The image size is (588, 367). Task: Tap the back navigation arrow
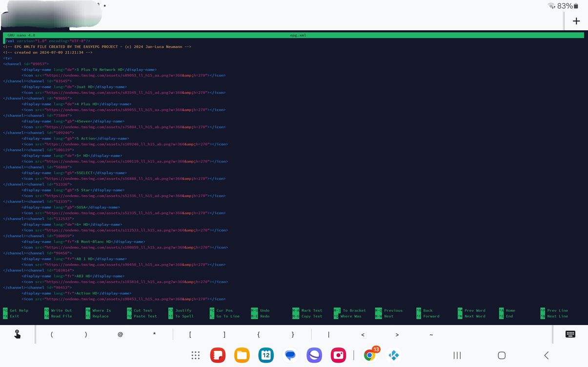click(x=547, y=355)
